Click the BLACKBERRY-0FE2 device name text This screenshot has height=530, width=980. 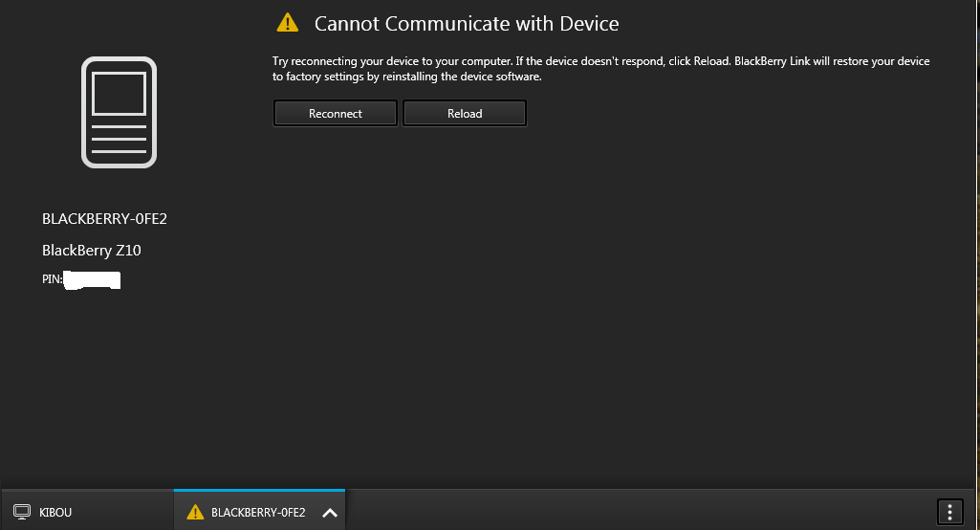104,218
